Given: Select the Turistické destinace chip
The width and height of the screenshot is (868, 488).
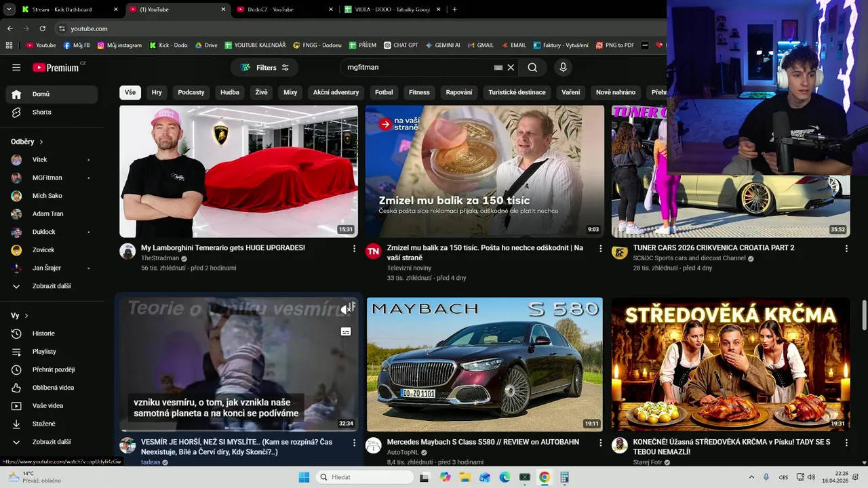Looking at the screenshot, I should pyautogui.click(x=517, y=92).
